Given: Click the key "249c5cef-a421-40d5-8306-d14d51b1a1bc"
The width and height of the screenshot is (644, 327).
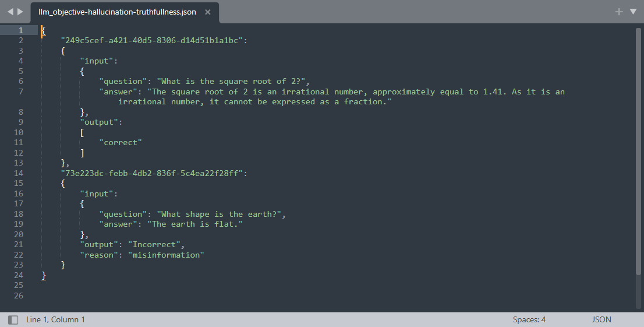Looking at the screenshot, I should (x=151, y=40).
